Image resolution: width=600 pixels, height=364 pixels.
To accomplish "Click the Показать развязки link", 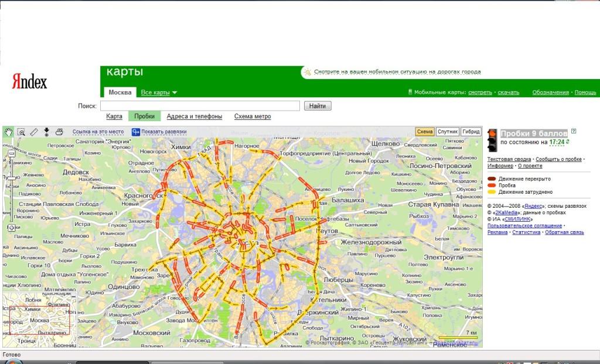I will [x=164, y=132].
